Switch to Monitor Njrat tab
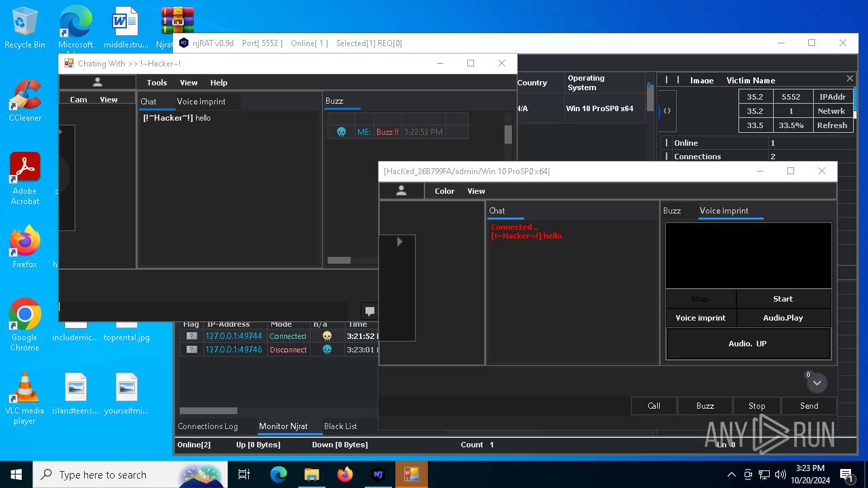Viewport: 868px width, 488px height. [x=283, y=426]
